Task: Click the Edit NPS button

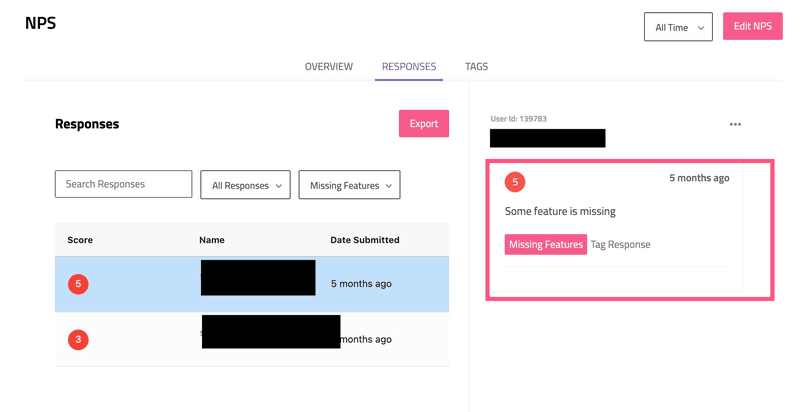Action: [x=752, y=26]
